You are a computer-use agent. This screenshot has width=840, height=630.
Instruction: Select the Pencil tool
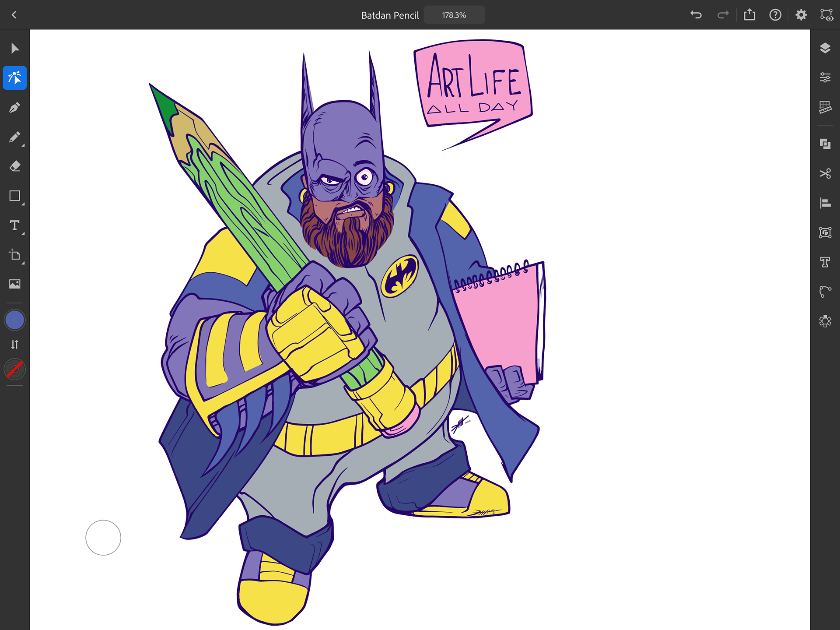point(15,137)
